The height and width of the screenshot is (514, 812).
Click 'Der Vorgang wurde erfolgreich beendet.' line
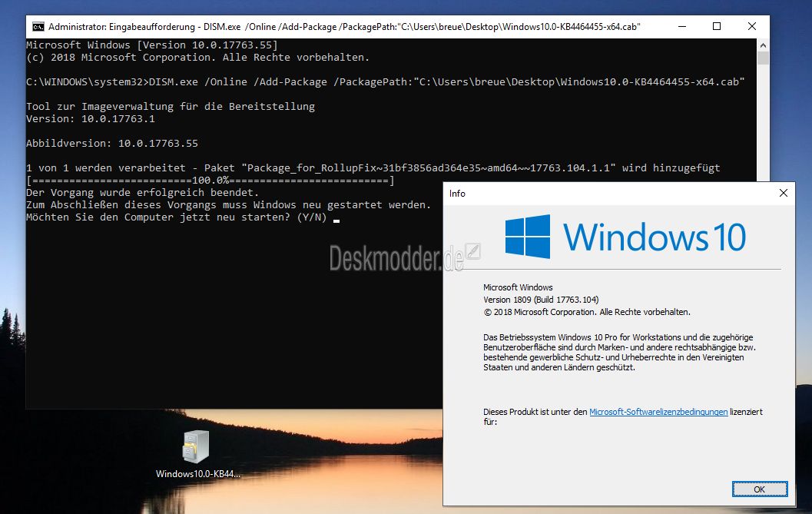pyautogui.click(x=142, y=193)
